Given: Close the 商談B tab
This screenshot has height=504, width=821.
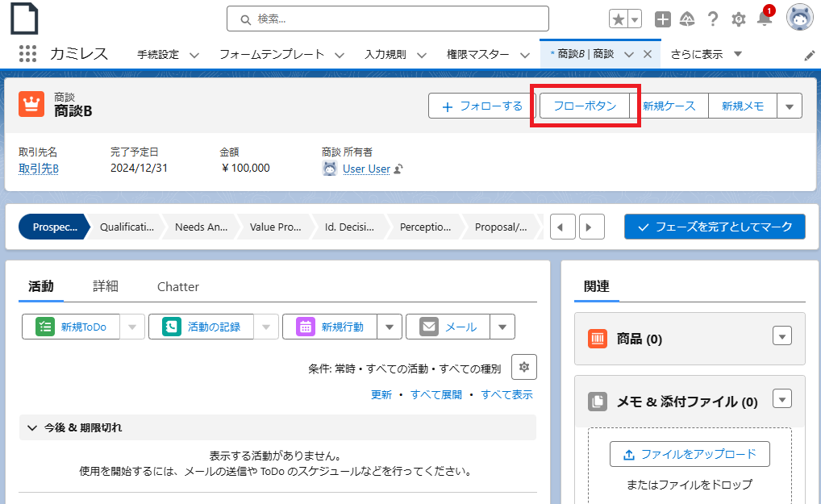Looking at the screenshot, I should (x=648, y=54).
